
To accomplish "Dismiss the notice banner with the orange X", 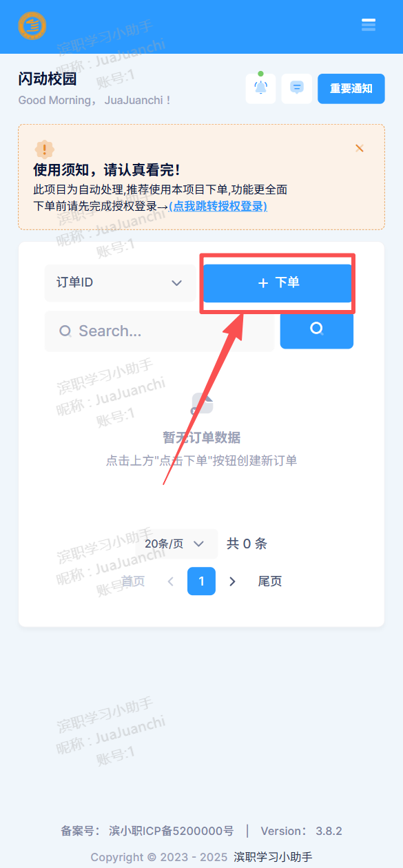I will point(360,148).
